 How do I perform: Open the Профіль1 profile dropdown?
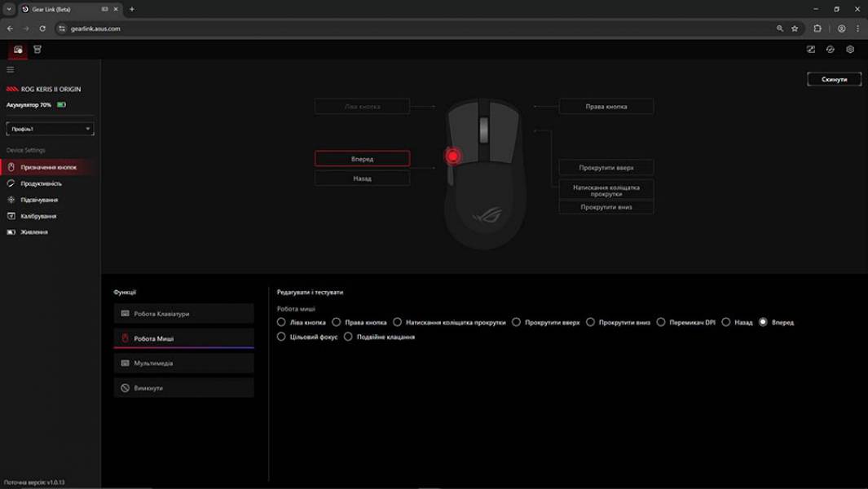[x=50, y=128]
